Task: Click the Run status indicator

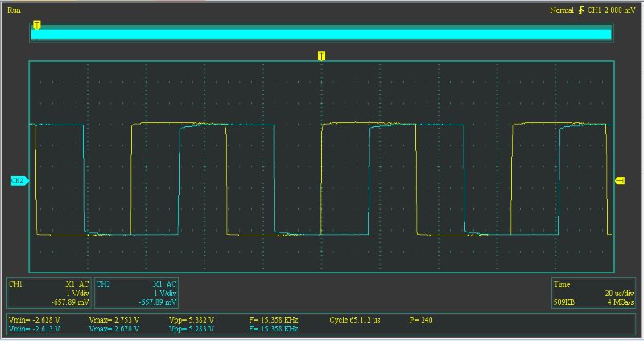Action: click(14, 10)
